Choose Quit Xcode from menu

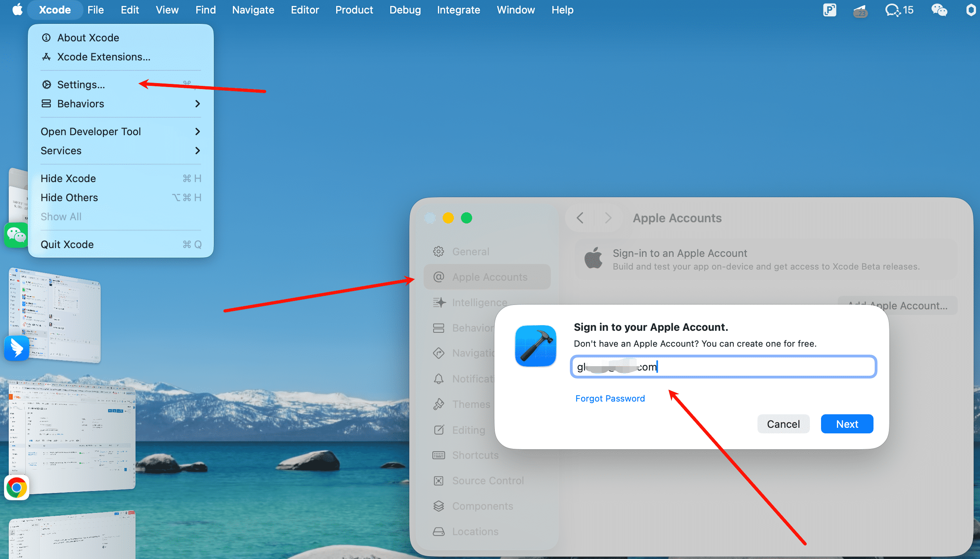[x=67, y=245]
